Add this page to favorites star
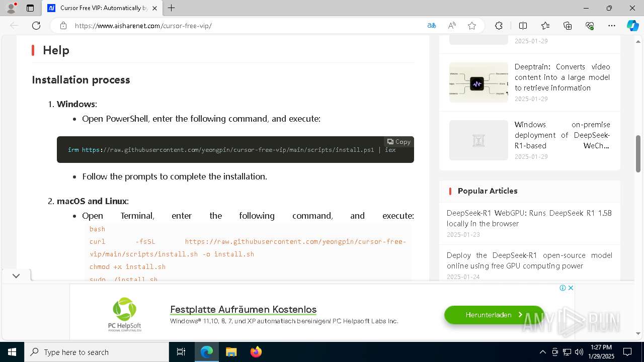The width and height of the screenshot is (644, 362). (x=472, y=26)
